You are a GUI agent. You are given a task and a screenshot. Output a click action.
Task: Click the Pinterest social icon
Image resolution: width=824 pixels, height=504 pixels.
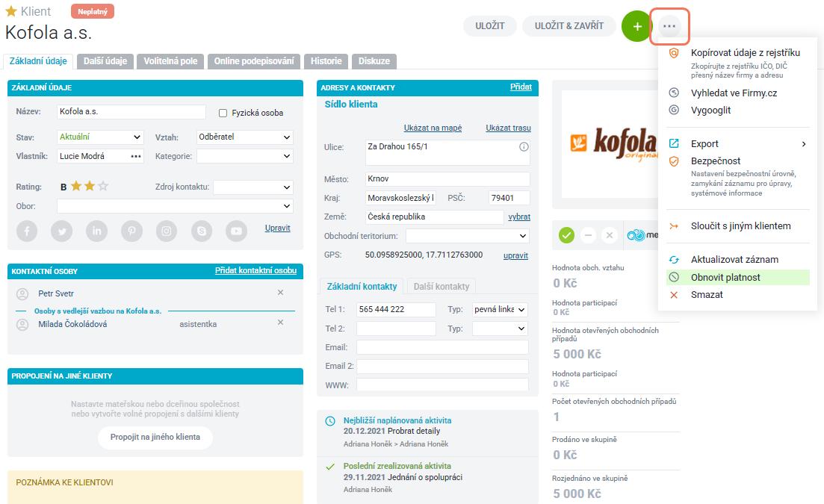131,231
